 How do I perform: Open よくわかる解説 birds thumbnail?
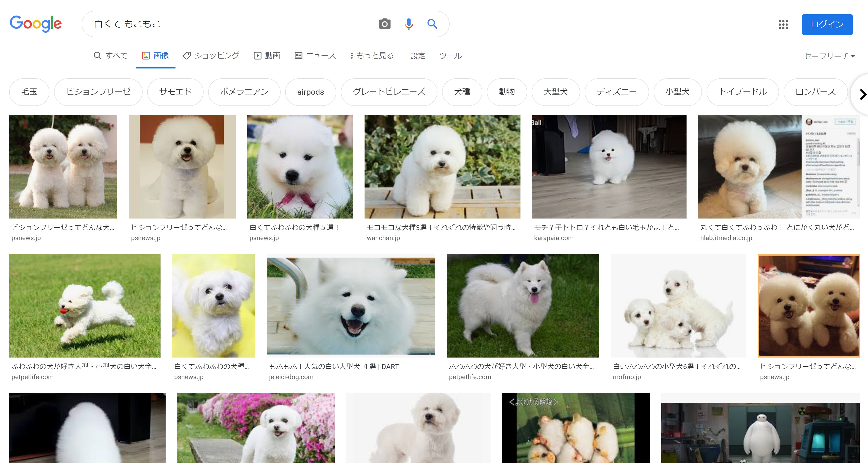[x=575, y=428]
